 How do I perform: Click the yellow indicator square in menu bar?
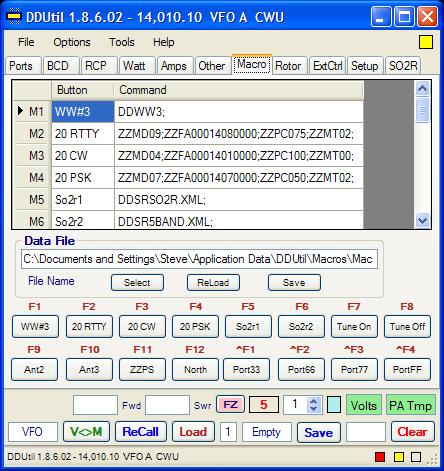point(426,42)
